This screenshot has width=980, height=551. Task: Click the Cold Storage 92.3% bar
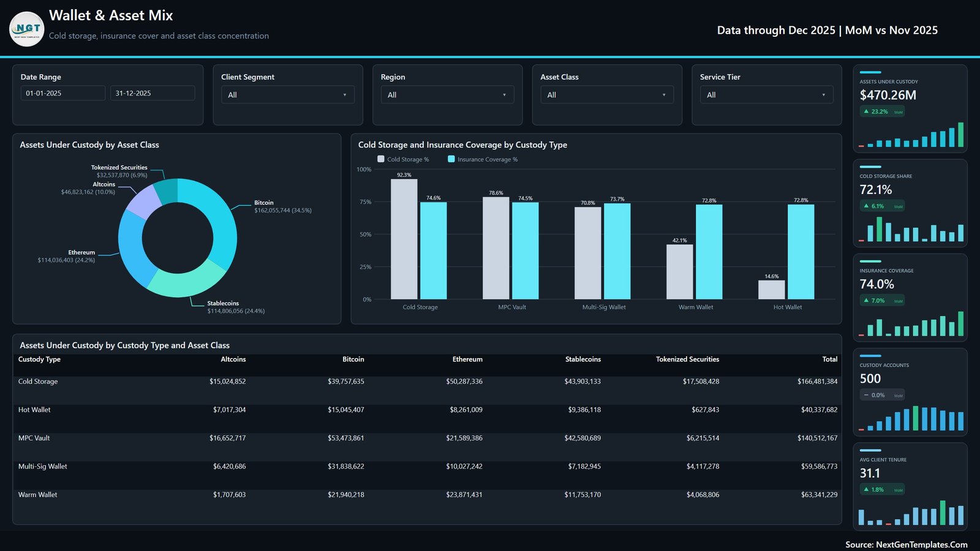click(404, 239)
